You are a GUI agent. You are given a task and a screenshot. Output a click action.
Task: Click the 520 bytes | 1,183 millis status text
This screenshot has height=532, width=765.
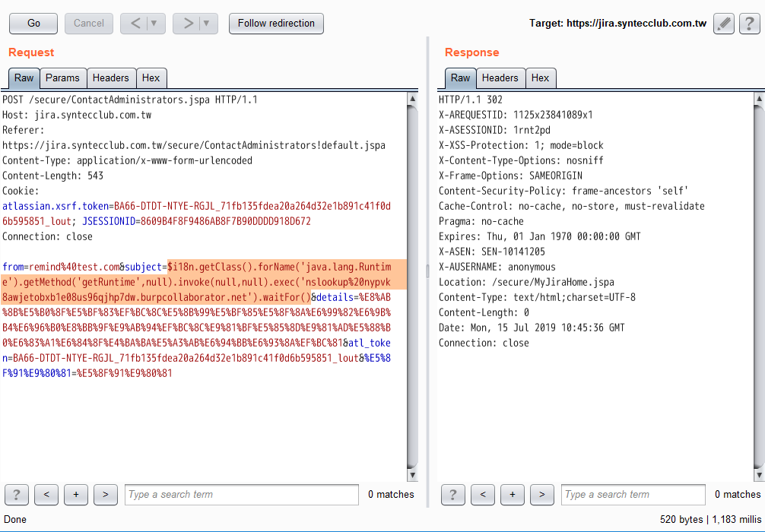(x=710, y=520)
